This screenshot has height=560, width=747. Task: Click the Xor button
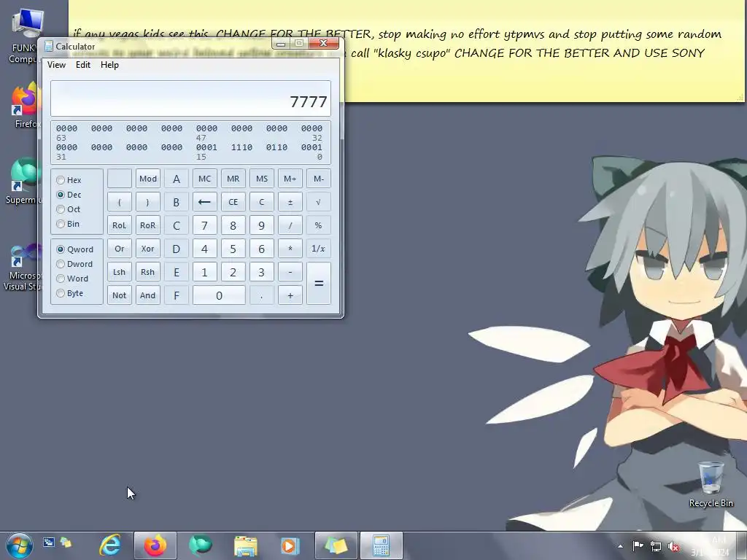(x=147, y=249)
